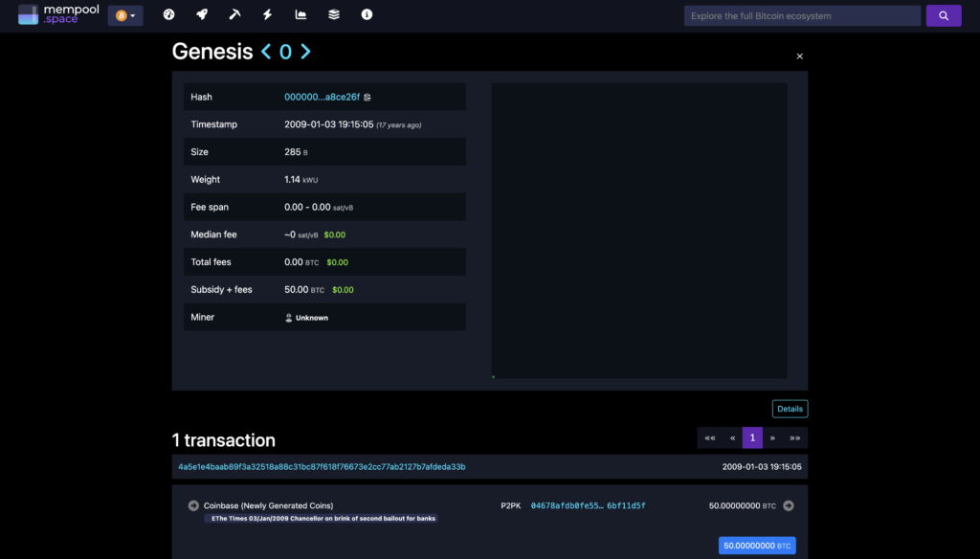Click the transaction timestamp at right of txid
Image resolution: width=980 pixels, height=559 pixels.
click(762, 467)
